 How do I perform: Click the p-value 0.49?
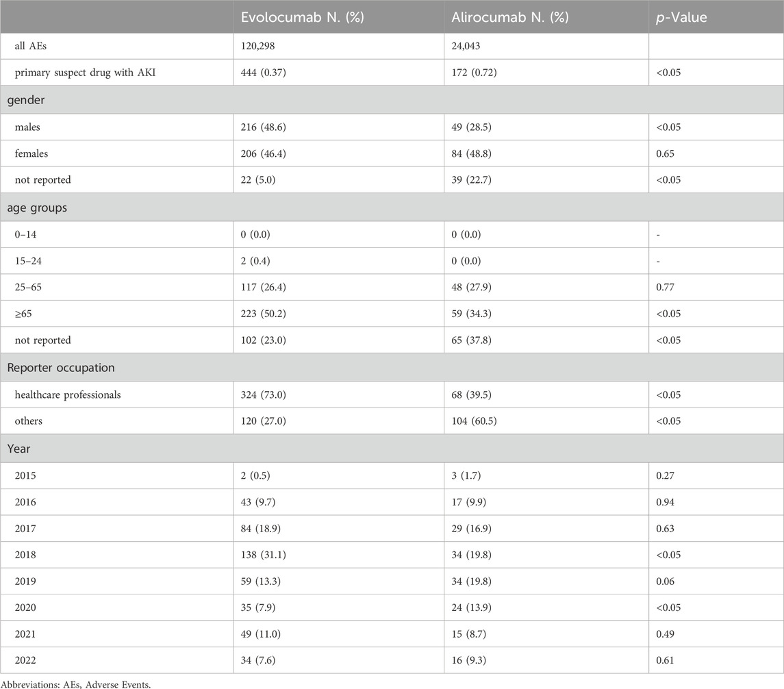click(665, 634)
